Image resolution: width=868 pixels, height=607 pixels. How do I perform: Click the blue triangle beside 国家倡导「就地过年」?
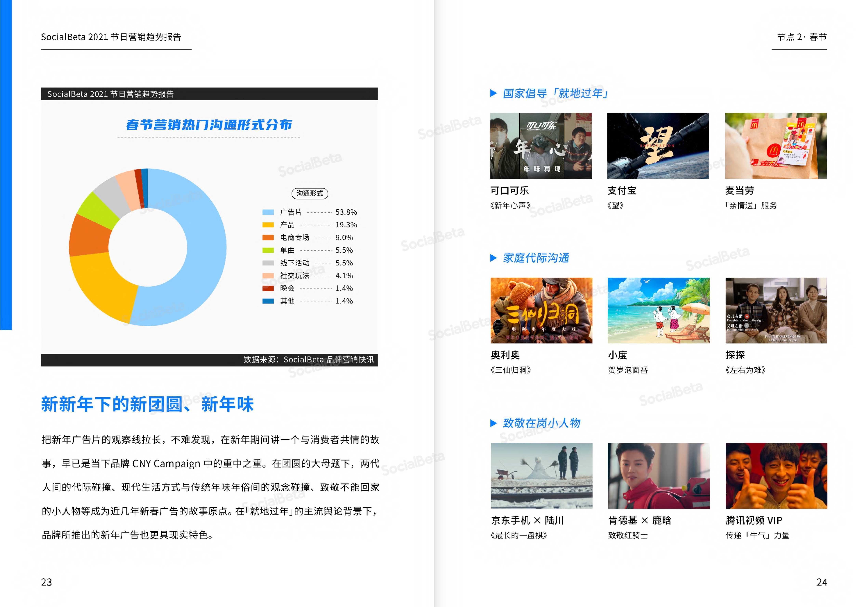(x=493, y=93)
